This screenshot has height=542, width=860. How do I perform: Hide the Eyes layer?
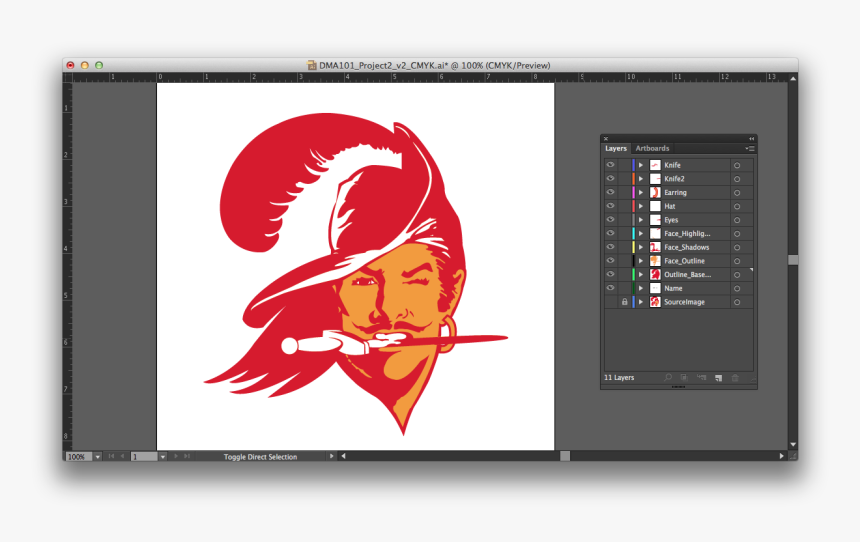point(610,219)
